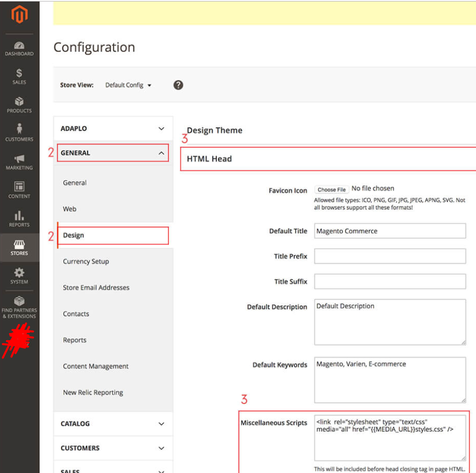Screen dimensions: 476x473
Task: Click the Configuration page heading
Action: click(94, 47)
